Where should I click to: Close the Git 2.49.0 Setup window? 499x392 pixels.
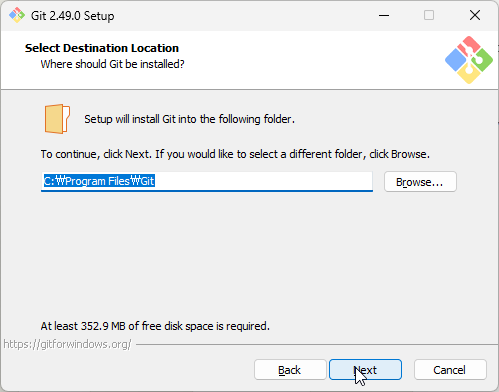coord(475,15)
